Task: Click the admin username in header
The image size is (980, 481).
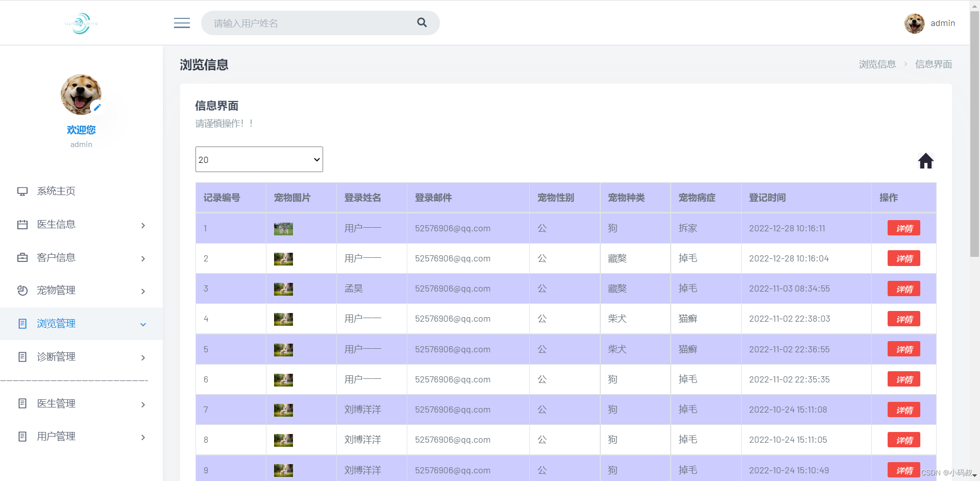Action: (943, 23)
